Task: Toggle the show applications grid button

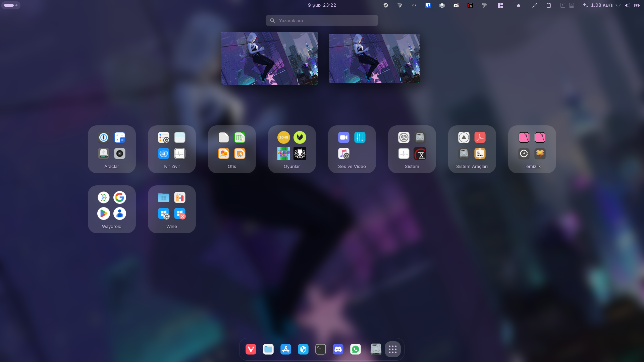Action: click(x=393, y=349)
